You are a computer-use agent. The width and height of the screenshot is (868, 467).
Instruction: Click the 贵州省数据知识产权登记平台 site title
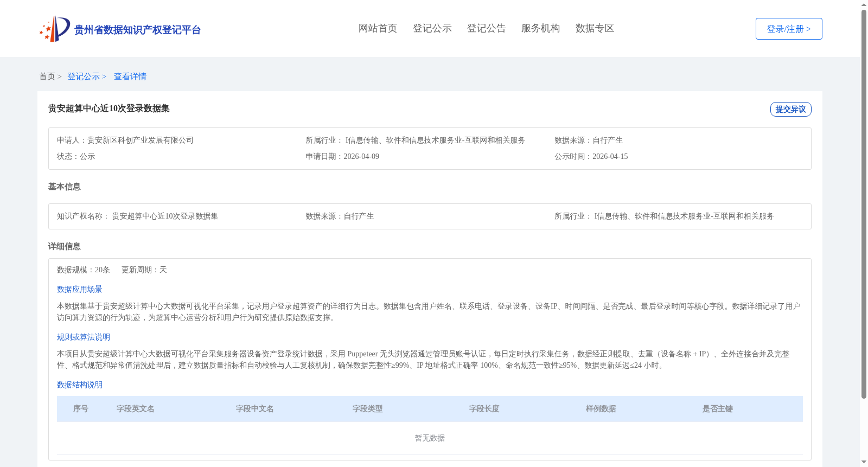(137, 30)
